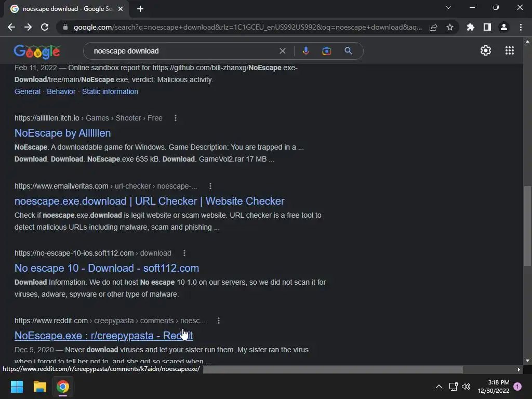The height and width of the screenshot is (399, 532).
Task: Open more options for reddit result
Action: pyautogui.click(x=219, y=321)
